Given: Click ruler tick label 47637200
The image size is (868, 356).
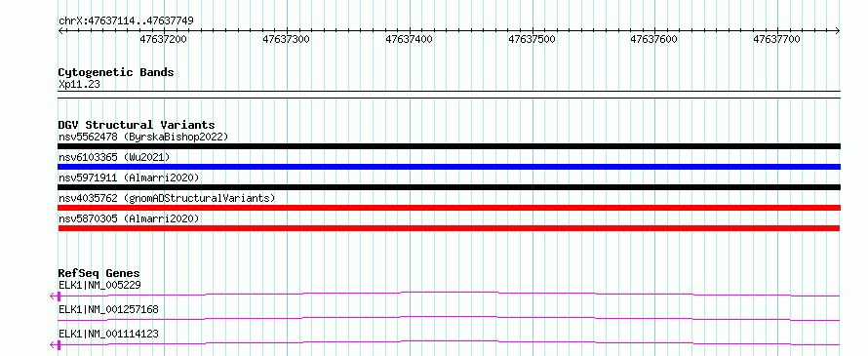Looking at the screenshot, I should [164, 39].
